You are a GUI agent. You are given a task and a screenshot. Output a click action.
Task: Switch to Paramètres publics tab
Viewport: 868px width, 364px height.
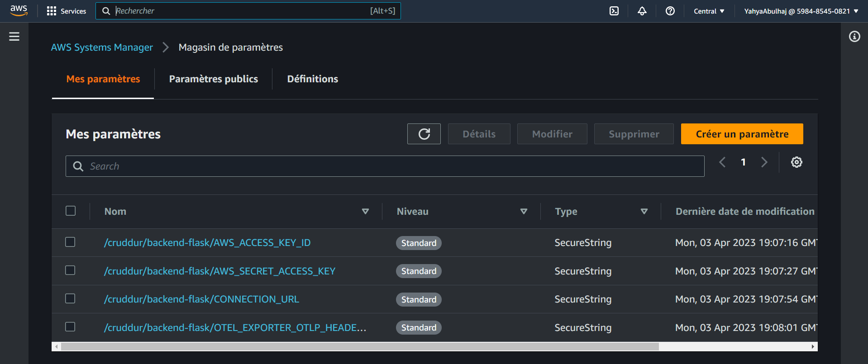click(x=214, y=79)
